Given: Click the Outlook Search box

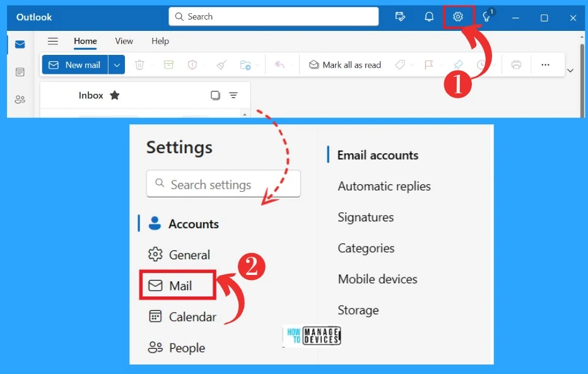Looking at the screenshot, I should (273, 16).
